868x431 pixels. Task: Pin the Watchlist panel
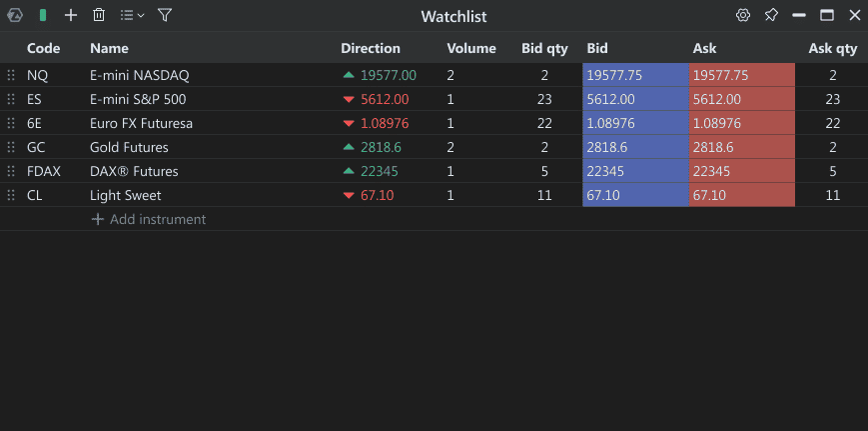coord(770,15)
